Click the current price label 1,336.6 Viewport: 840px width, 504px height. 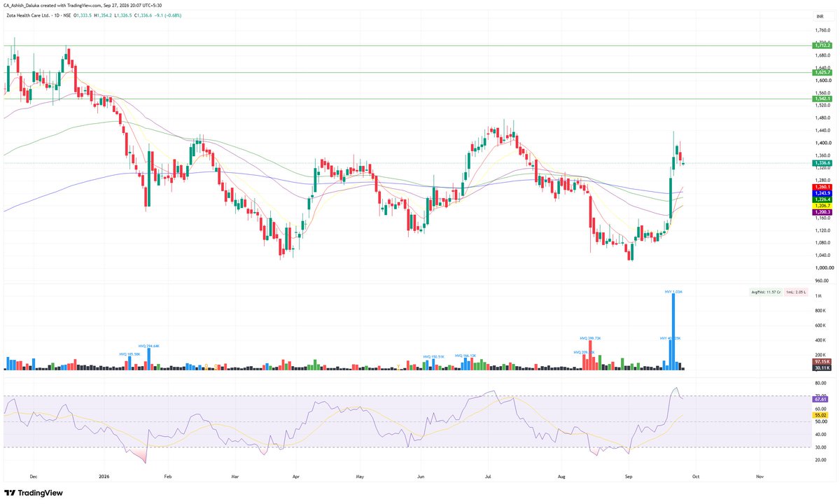(x=822, y=162)
